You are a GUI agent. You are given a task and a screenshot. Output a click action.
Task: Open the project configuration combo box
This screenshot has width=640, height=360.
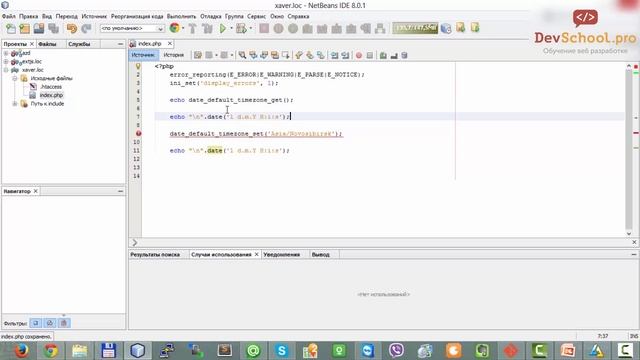[x=132, y=29]
